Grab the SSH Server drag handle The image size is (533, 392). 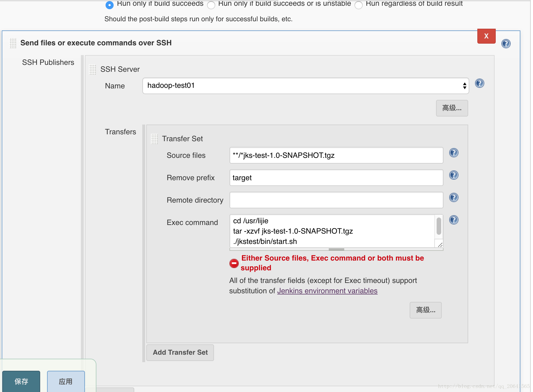[93, 69]
